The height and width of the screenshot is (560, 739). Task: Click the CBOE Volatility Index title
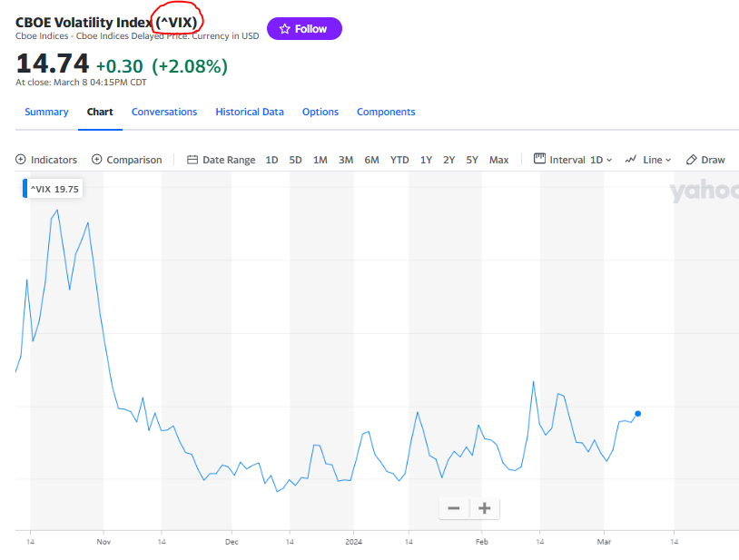pos(106,22)
